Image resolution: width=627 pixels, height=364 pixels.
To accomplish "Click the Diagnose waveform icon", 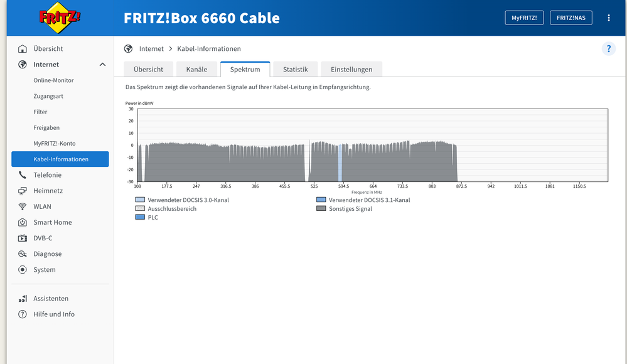I will pos(23,254).
